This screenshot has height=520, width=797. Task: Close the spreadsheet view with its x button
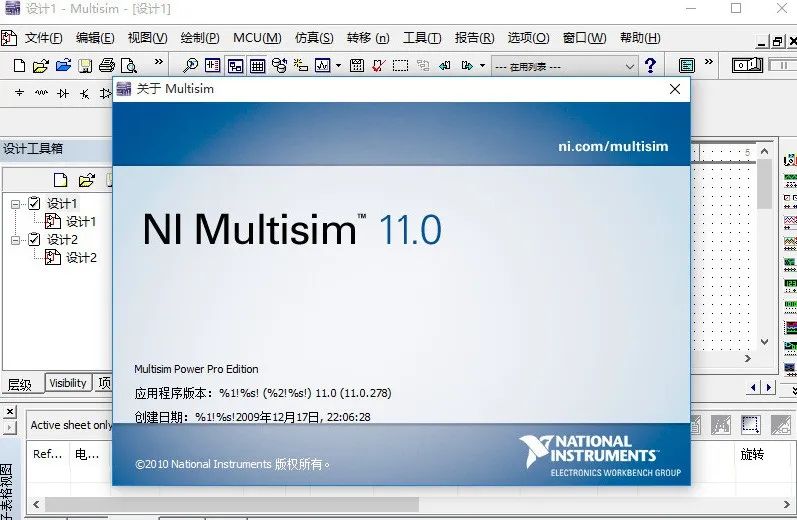pyautogui.click(x=10, y=411)
